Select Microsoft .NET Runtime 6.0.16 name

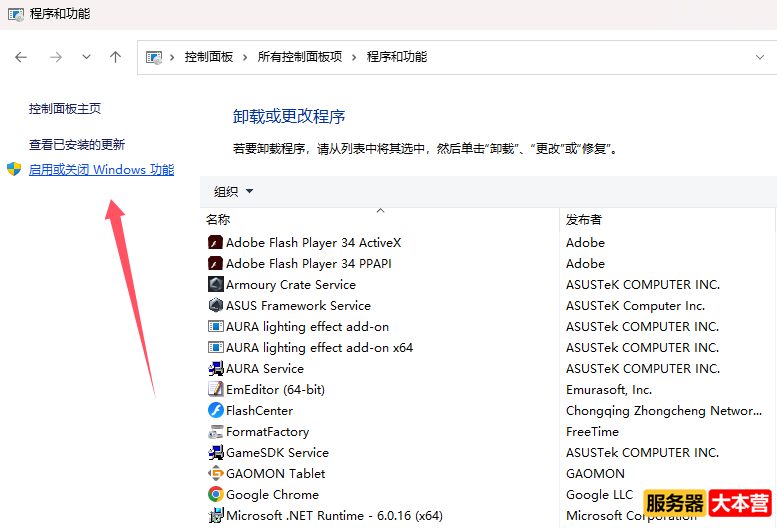334,516
